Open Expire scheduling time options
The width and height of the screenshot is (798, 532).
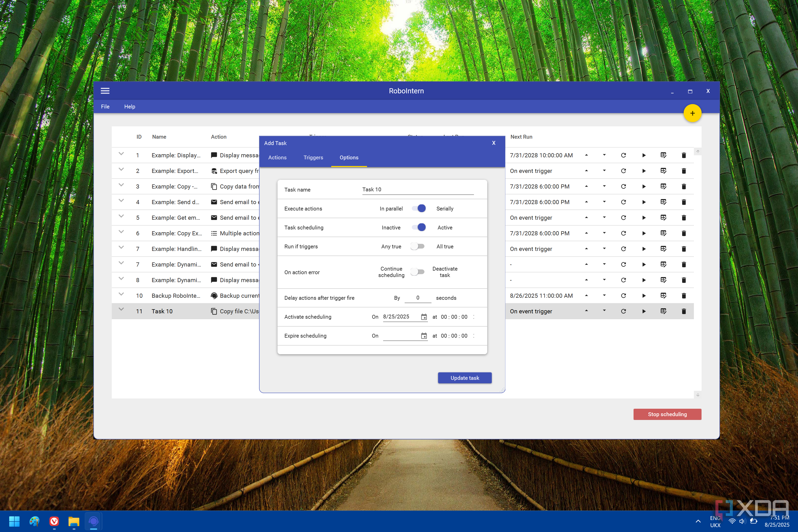[474, 336]
